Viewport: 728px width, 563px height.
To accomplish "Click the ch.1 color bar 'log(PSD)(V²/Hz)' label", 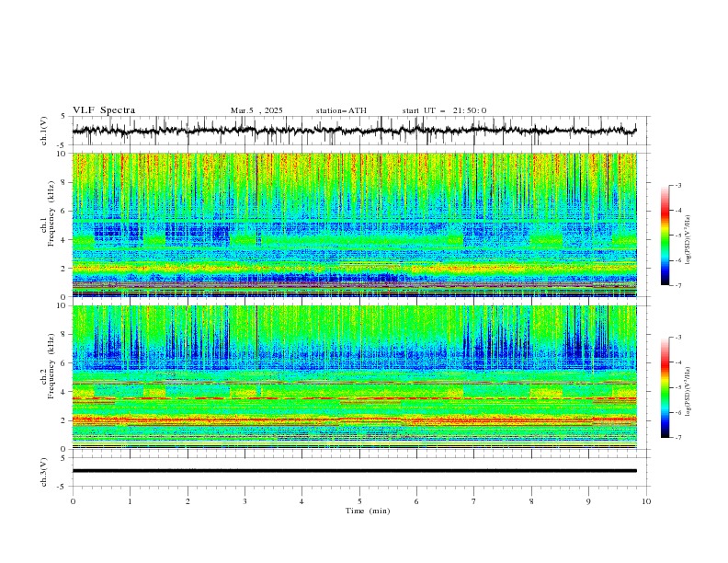I will (688, 240).
